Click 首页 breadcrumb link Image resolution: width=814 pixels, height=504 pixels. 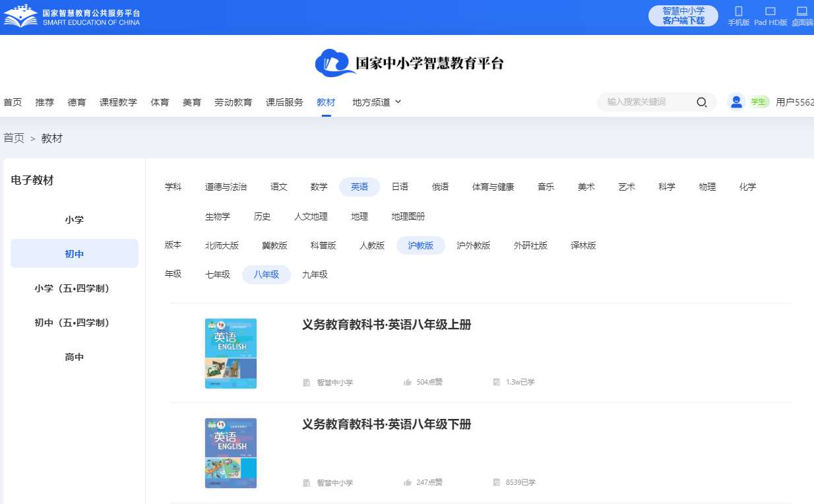click(14, 139)
